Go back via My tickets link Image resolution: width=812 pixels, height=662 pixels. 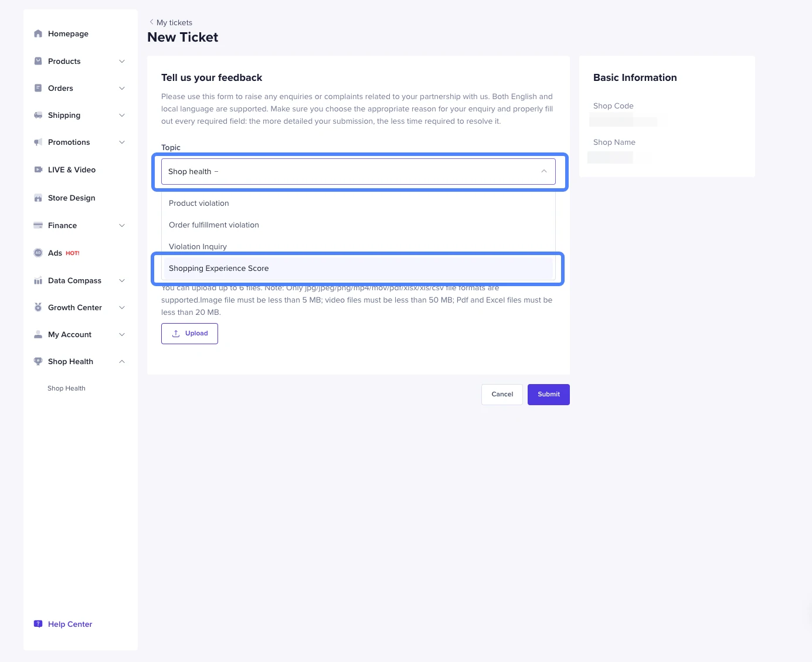pyautogui.click(x=174, y=23)
